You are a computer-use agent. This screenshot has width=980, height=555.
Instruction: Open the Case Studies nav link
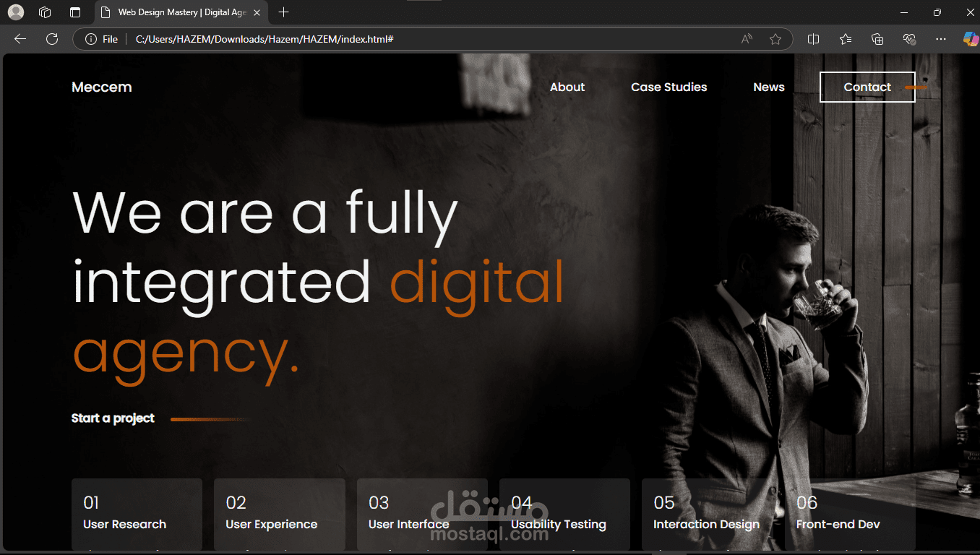click(669, 87)
